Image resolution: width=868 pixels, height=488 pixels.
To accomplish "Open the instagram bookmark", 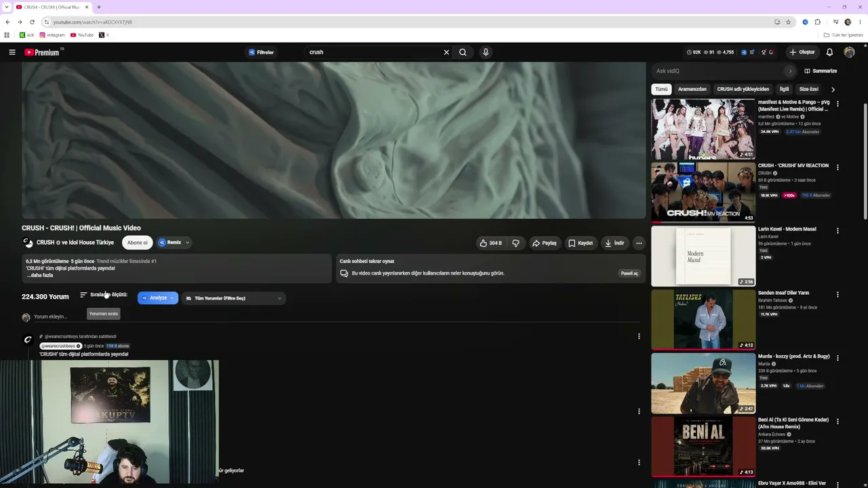I will [52, 35].
